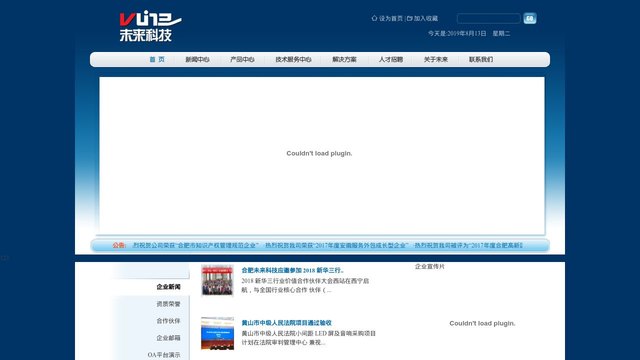
Task: Open the 首页 navigation tab
Action: 157,59
